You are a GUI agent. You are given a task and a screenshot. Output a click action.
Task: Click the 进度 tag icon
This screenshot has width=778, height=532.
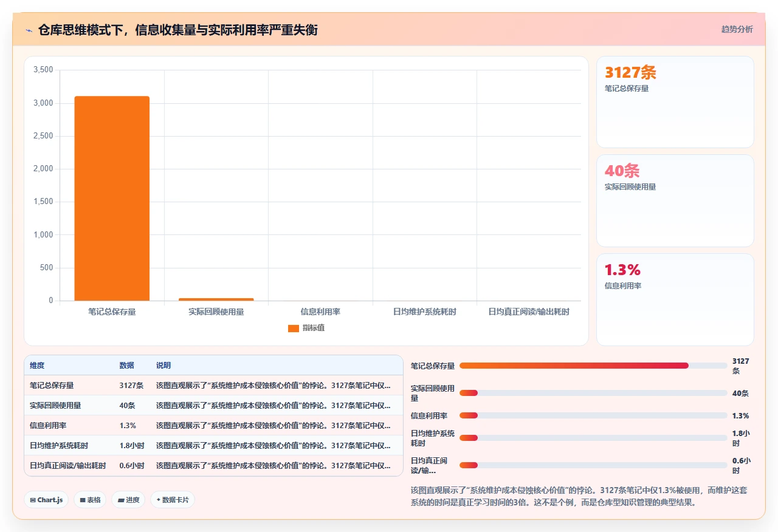click(121, 500)
